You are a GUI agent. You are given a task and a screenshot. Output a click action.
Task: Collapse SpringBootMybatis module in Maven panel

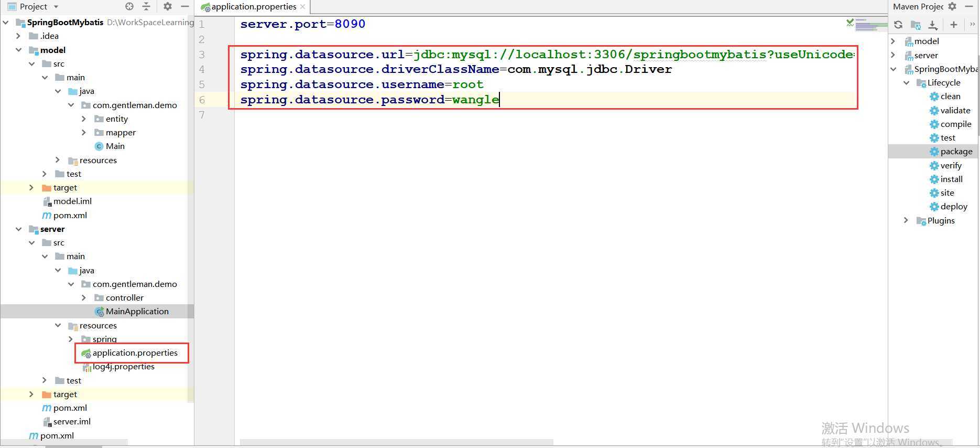tap(893, 69)
